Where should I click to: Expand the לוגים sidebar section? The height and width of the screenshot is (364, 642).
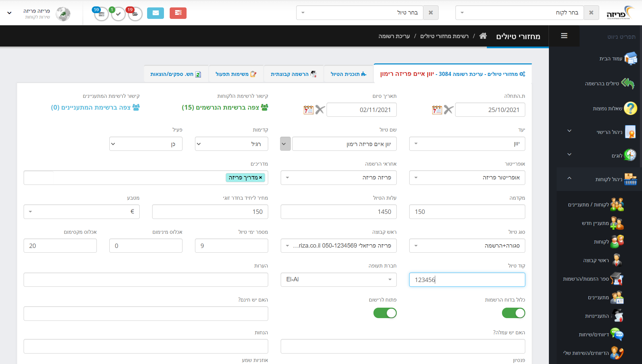pos(569,155)
